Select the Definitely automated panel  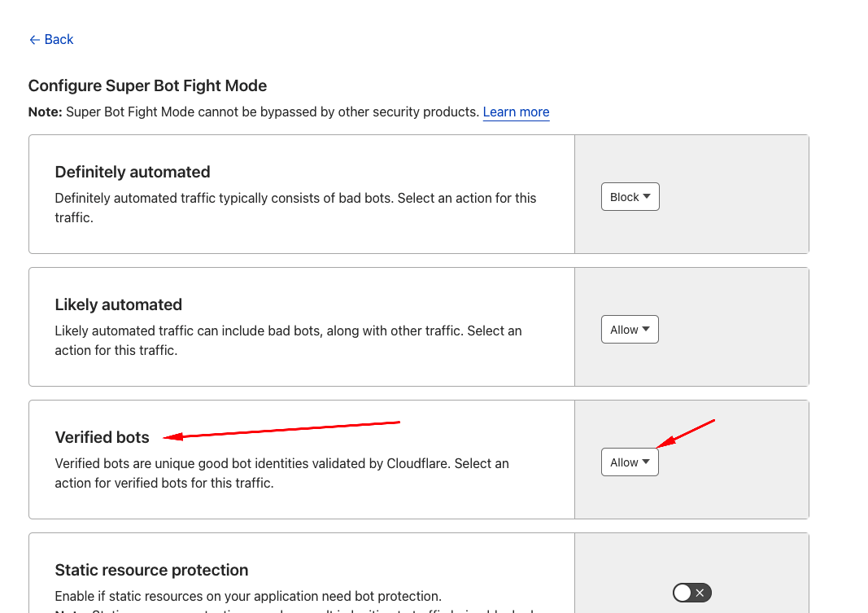(x=301, y=194)
